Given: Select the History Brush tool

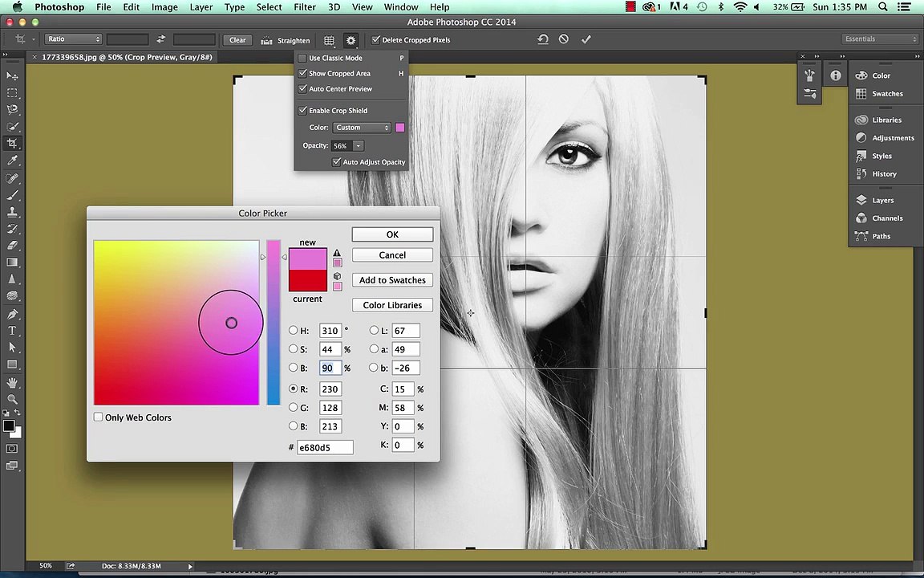Looking at the screenshot, I should pyautogui.click(x=12, y=229).
